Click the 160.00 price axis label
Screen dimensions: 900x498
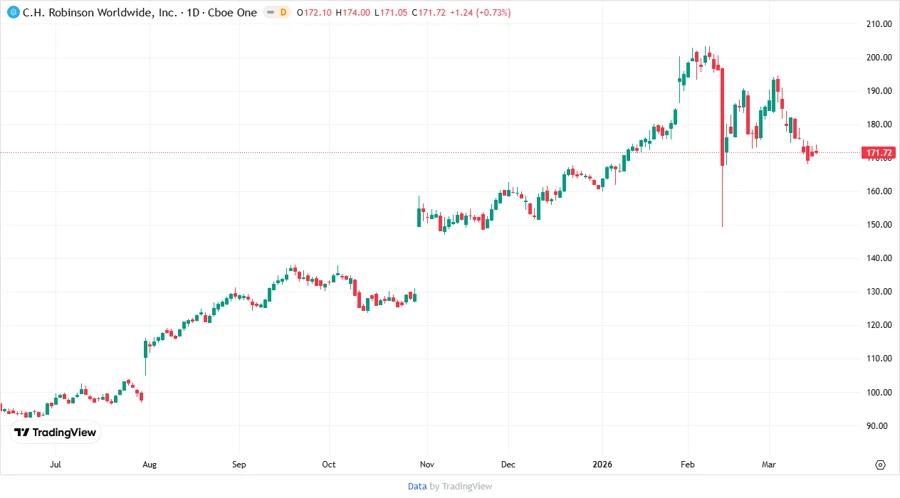pos(879,191)
